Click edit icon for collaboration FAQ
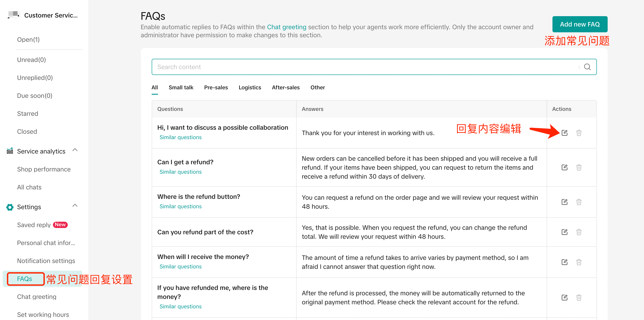This screenshot has width=644, height=320. (564, 133)
